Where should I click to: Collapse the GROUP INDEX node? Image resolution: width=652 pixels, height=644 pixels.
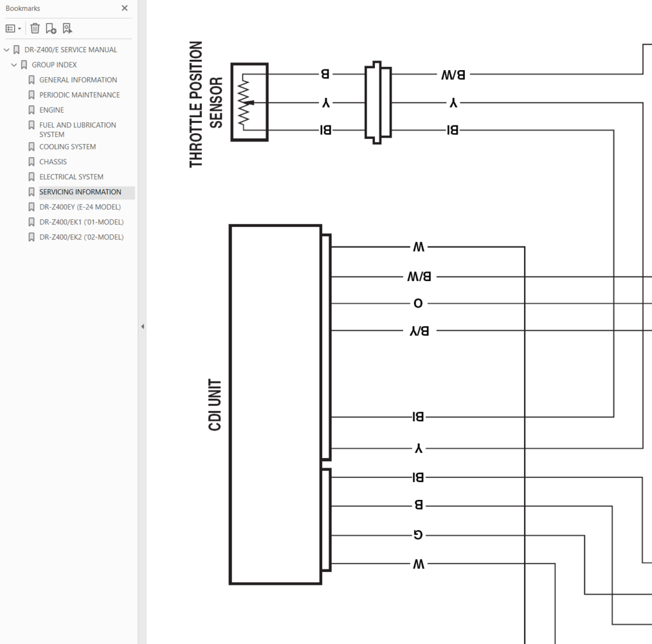(x=14, y=65)
